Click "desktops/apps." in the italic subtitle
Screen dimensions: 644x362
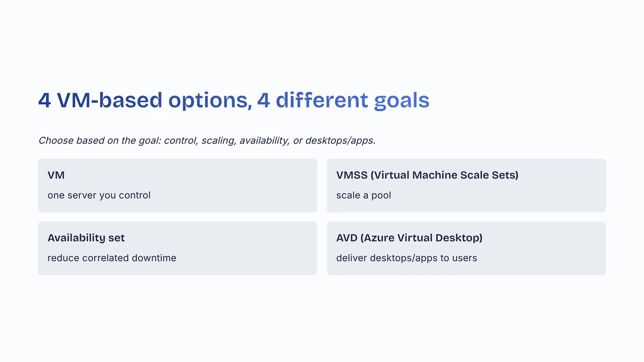point(340,140)
